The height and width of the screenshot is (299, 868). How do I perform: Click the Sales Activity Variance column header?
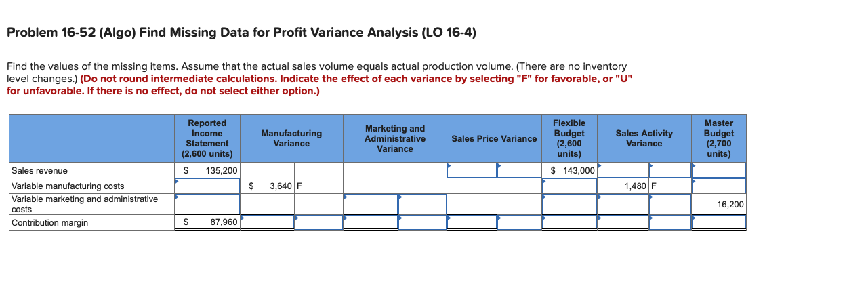[644, 138]
